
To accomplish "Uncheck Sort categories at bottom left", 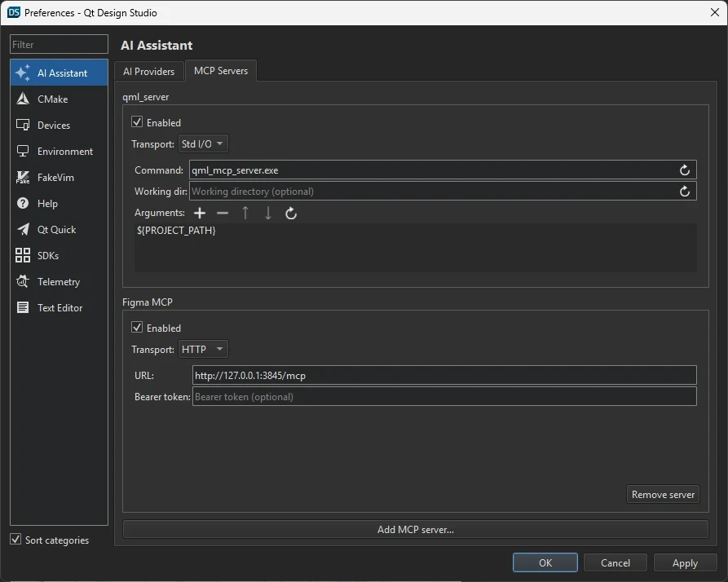I will 14,540.
